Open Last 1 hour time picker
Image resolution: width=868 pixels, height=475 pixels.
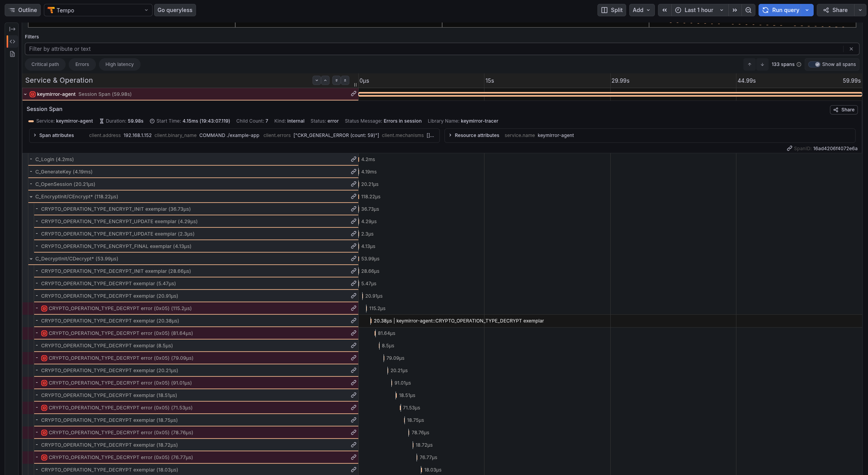699,10
